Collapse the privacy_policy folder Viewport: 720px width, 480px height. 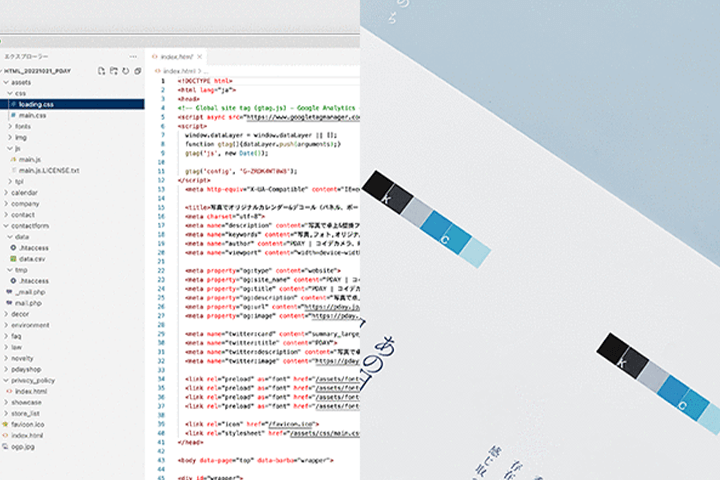click(6, 380)
